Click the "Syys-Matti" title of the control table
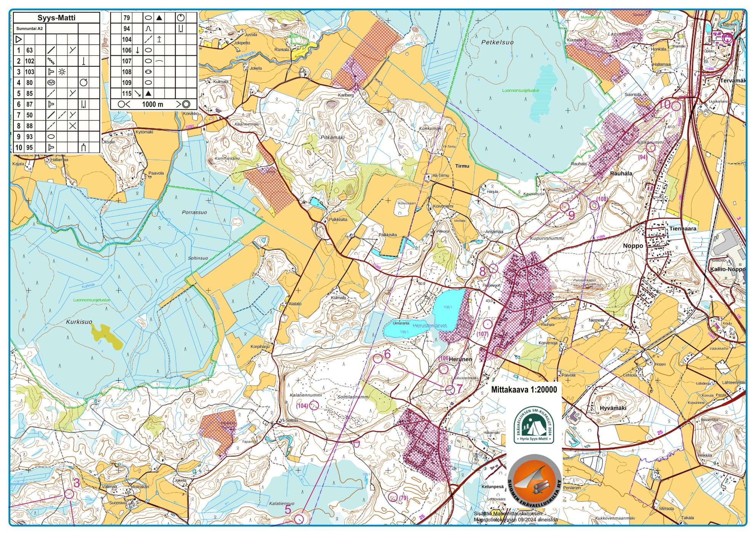This screenshot has width=756, height=535. click(x=56, y=18)
